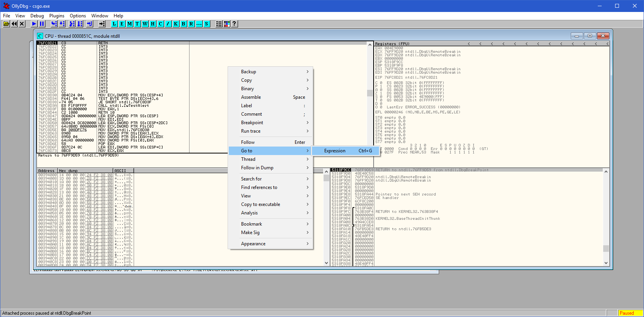Open the Window menu
This screenshot has width=644, height=317.
point(100,16)
